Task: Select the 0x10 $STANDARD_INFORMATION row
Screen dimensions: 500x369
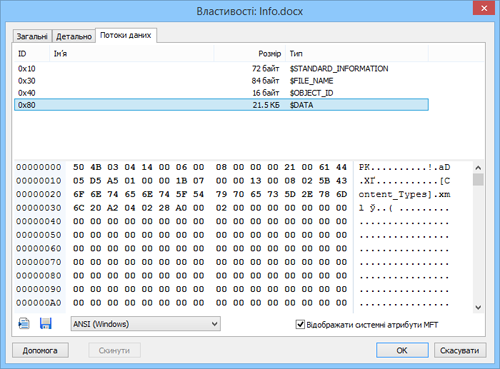Action: point(221,69)
